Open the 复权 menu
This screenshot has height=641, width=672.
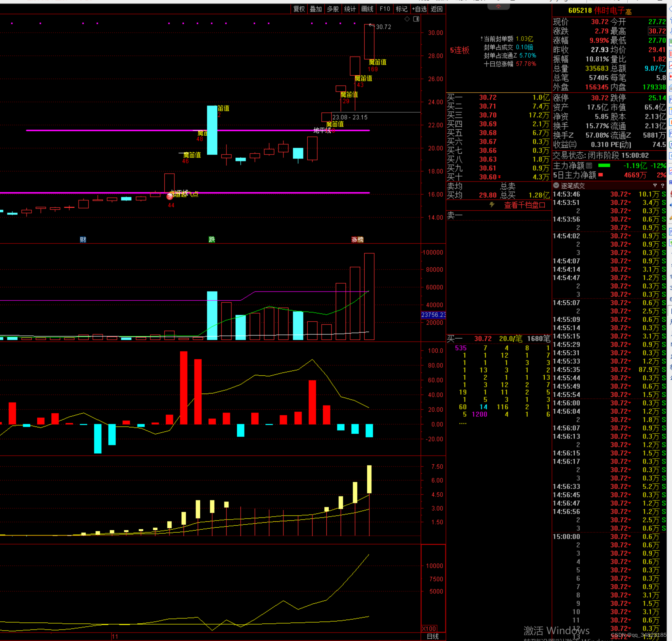click(x=299, y=9)
